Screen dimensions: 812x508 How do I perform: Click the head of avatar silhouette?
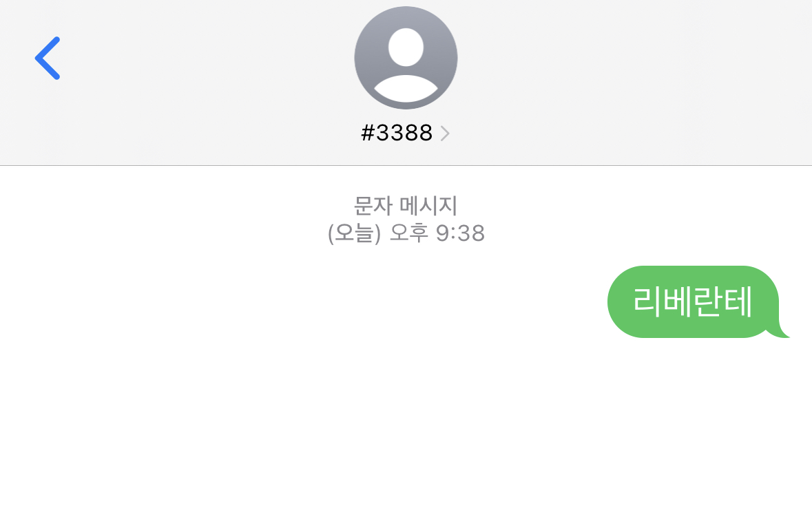tap(406, 47)
